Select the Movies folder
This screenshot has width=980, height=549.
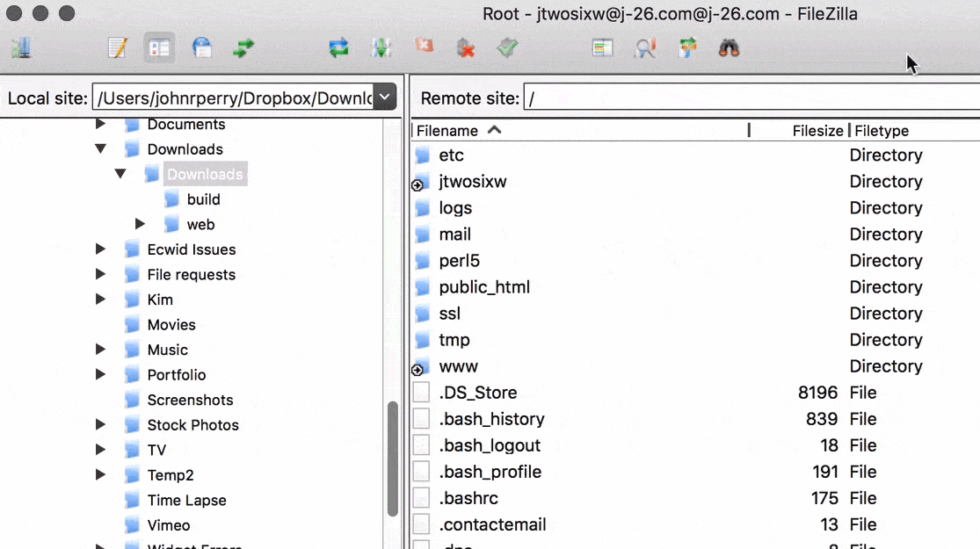click(x=171, y=325)
